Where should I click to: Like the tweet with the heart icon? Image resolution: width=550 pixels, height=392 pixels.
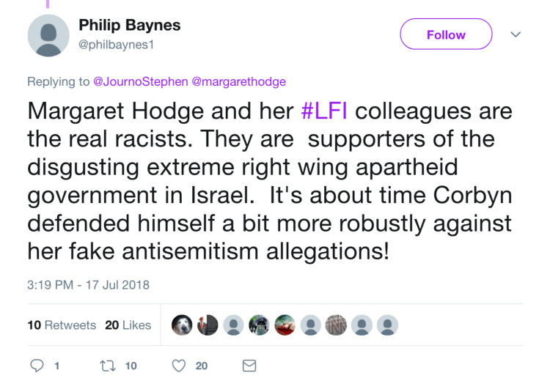[179, 366]
